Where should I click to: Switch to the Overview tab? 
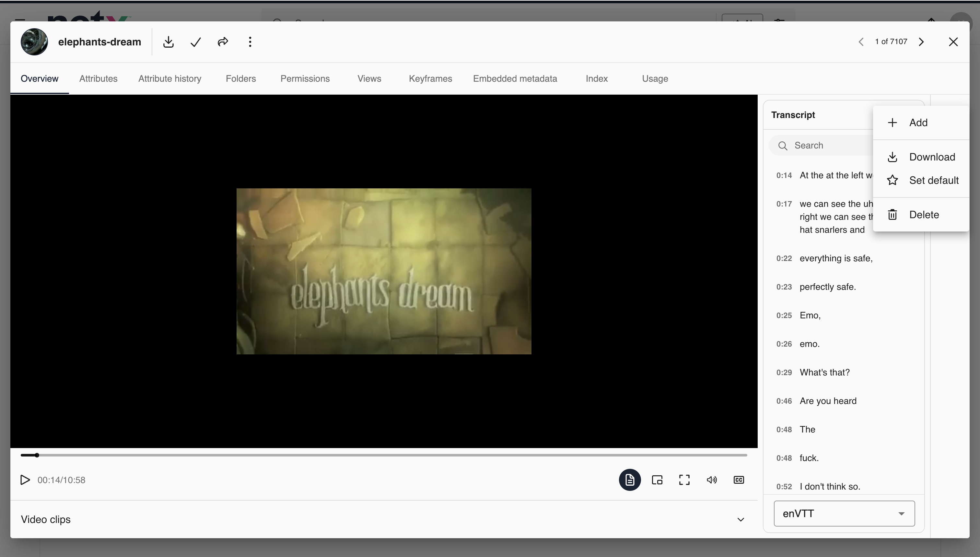[40, 78]
